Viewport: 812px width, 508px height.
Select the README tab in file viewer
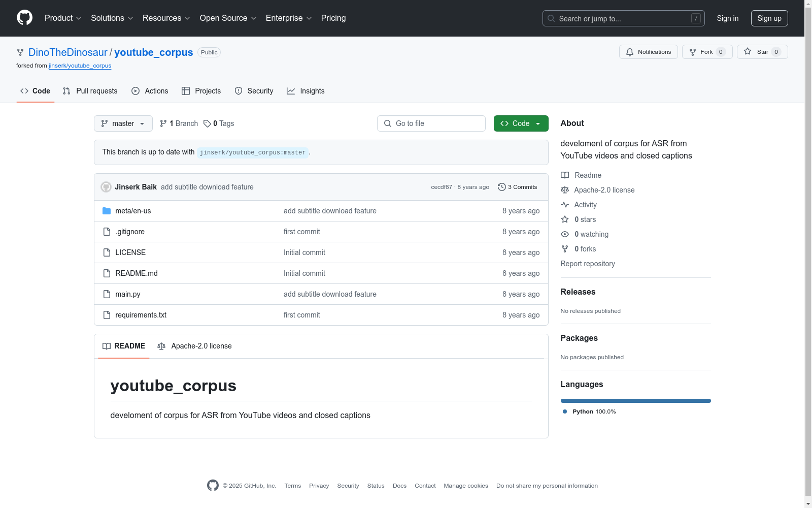(124, 346)
